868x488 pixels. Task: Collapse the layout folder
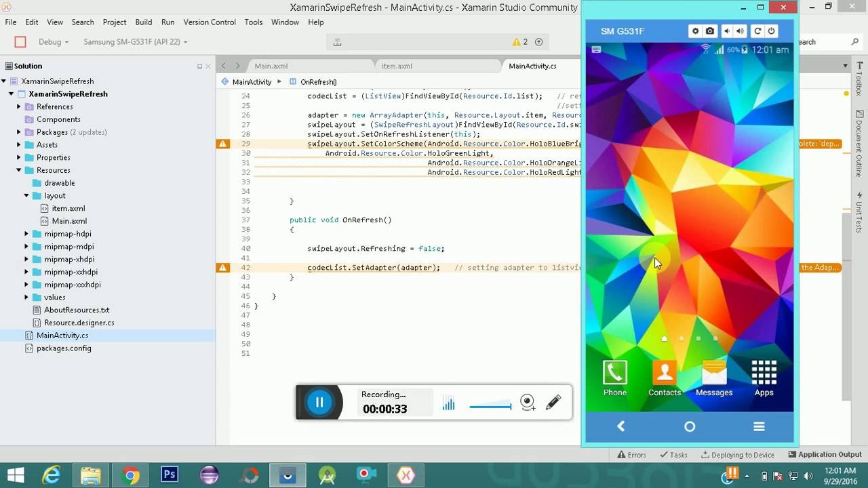click(x=26, y=196)
